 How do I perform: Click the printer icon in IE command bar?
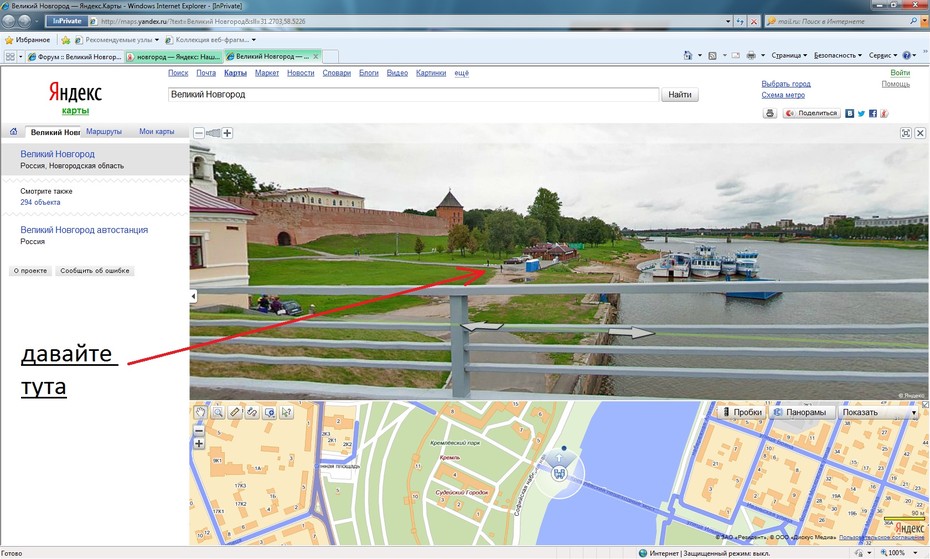coord(751,55)
